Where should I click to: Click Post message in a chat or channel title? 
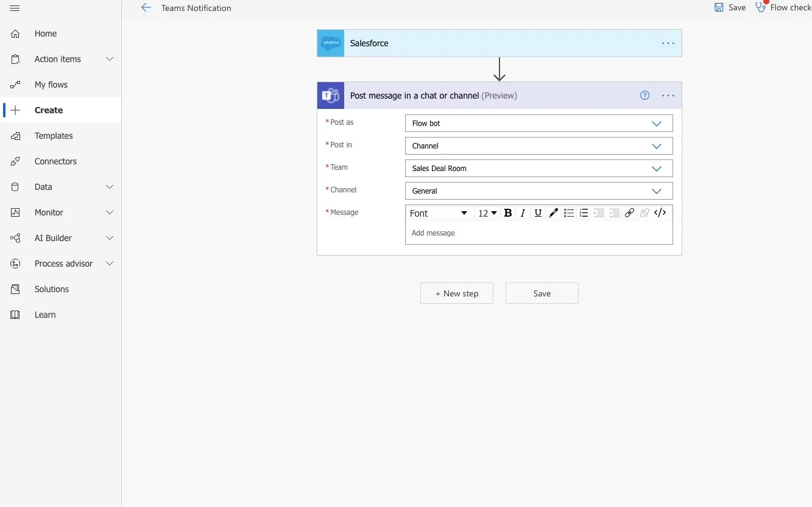coord(414,96)
